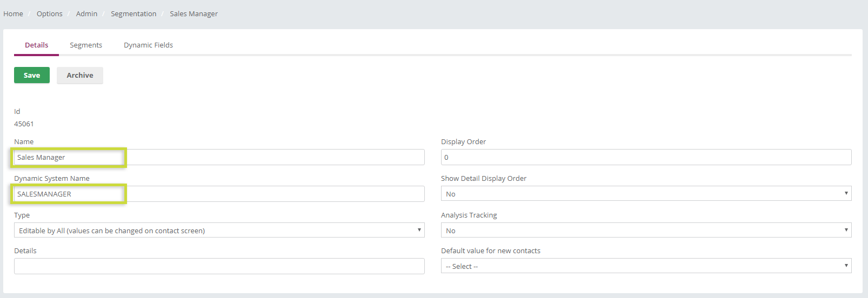Image resolution: width=868 pixels, height=298 pixels.
Task: Switch to the Details tab
Action: pyautogui.click(x=36, y=45)
